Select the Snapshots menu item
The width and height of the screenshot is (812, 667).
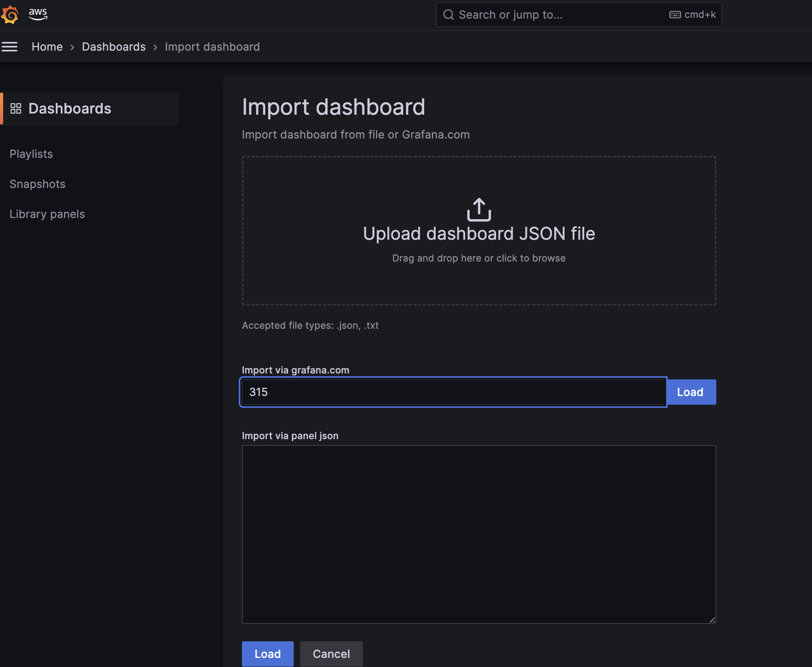click(37, 183)
